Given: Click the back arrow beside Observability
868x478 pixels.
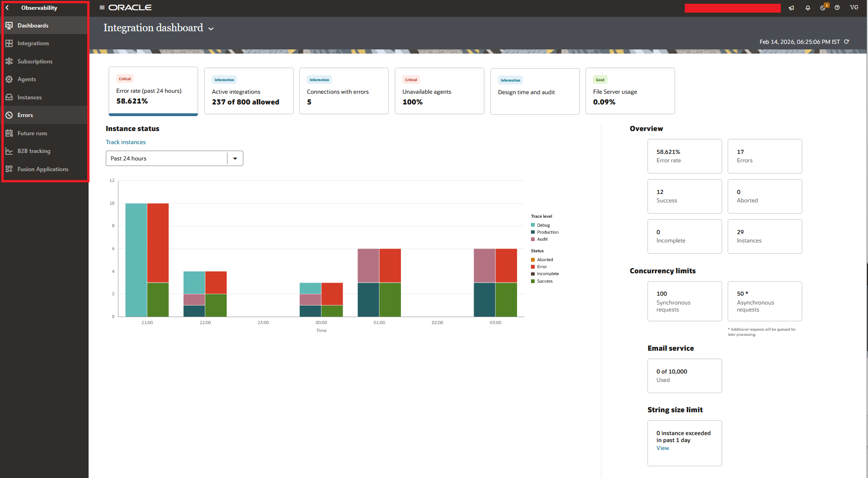Looking at the screenshot, I should (7, 8).
